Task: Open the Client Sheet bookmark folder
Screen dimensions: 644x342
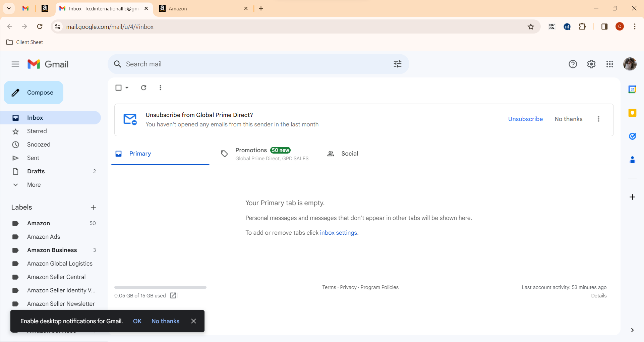Action: 25,42
